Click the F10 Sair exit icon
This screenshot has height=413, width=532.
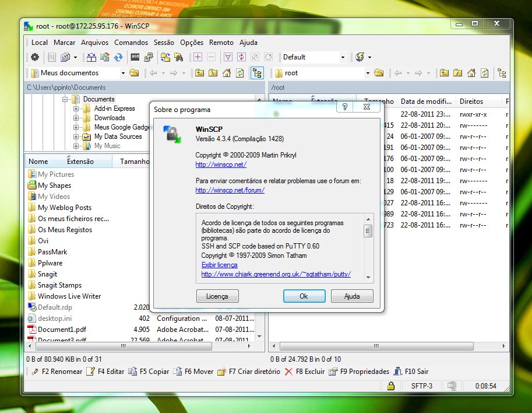(399, 372)
